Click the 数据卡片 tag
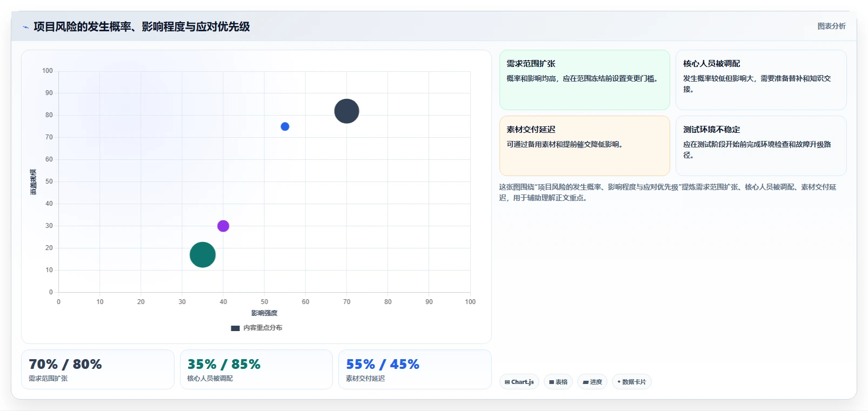868x411 pixels. click(632, 382)
